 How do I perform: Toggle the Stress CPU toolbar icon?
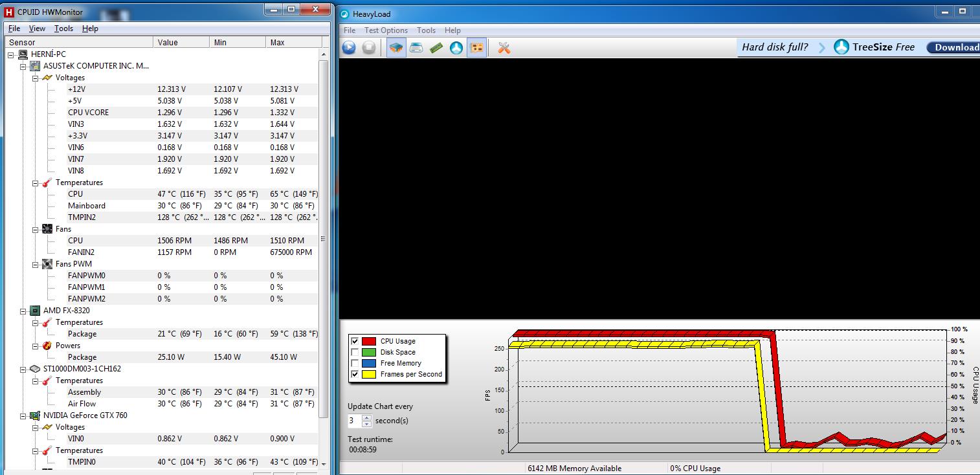tap(396, 47)
